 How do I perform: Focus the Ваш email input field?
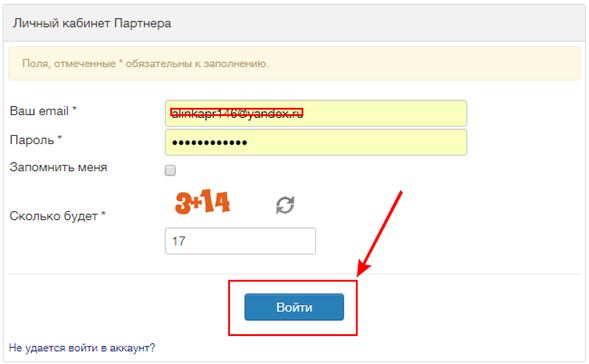point(316,113)
